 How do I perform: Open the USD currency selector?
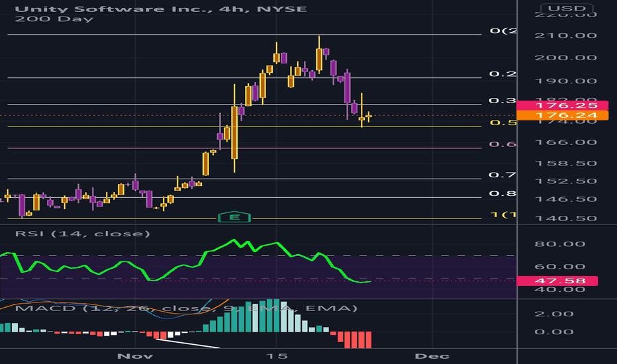point(567,8)
